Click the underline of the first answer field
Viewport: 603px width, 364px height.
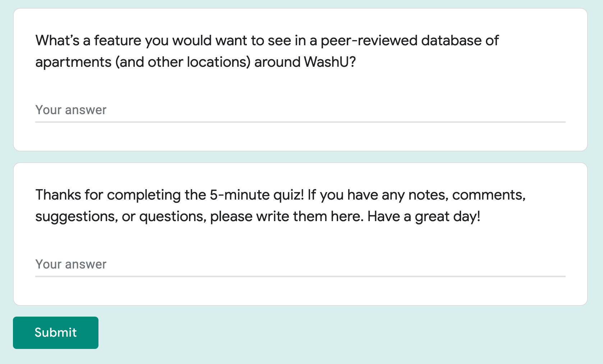click(300, 122)
